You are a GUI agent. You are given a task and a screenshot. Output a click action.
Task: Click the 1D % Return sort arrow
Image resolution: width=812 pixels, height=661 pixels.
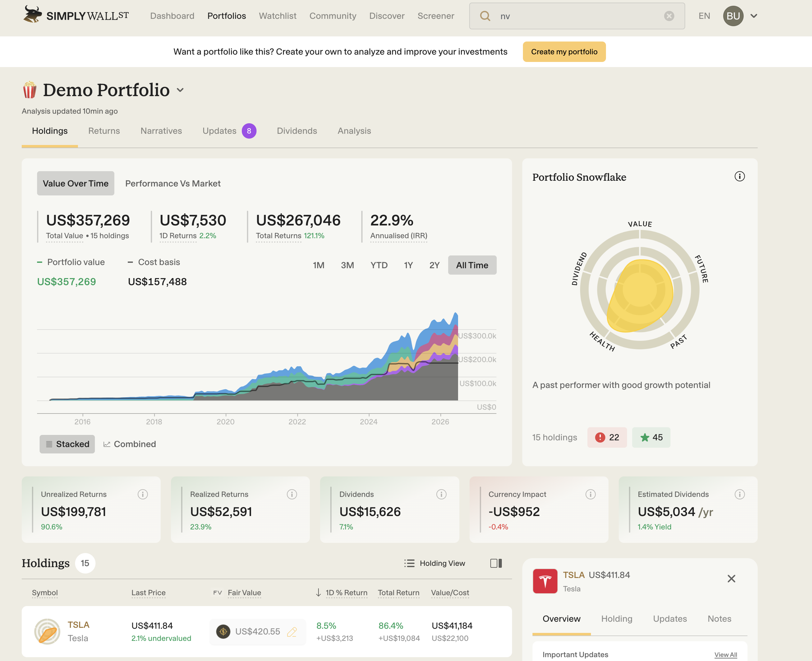click(318, 592)
